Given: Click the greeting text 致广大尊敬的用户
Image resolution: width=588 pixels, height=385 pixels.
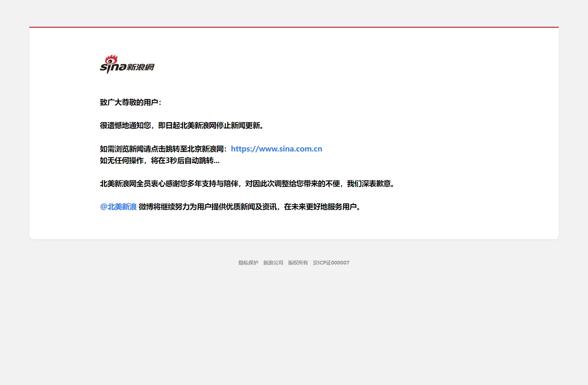Looking at the screenshot, I should [129, 102].
